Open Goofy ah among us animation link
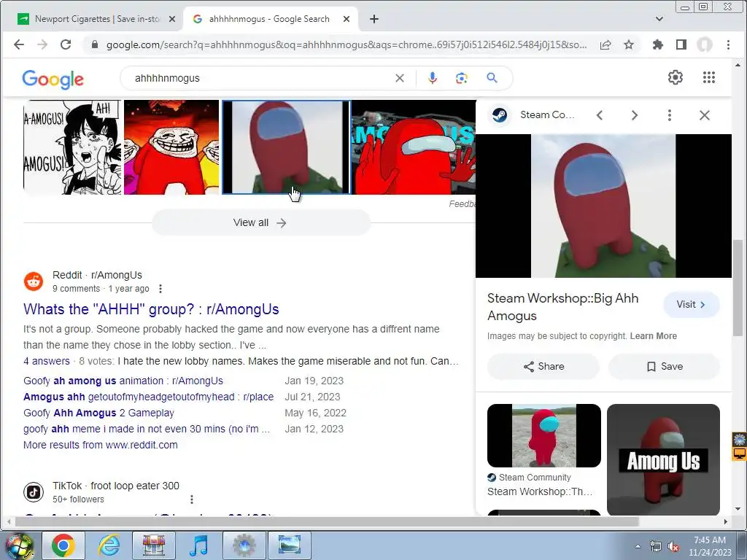Image resolution: width=747 pixels, height=560 pixels. (123, 381)
